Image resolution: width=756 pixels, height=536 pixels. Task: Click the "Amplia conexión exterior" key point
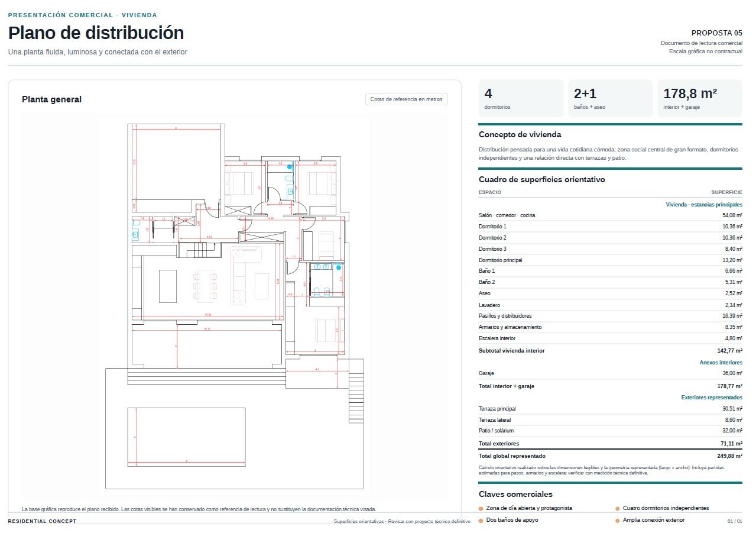[x=653, y=520]
